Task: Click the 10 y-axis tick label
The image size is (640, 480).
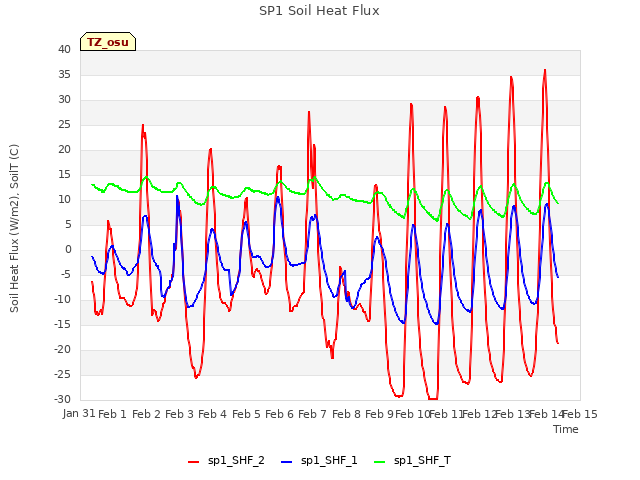Action: (64, 200)
